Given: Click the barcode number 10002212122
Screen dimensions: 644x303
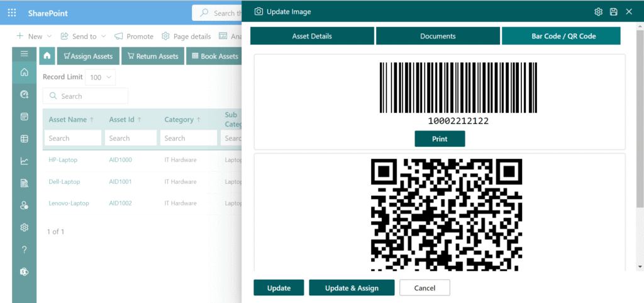Looking at the screenshot, I should click(x=458, y=121).
